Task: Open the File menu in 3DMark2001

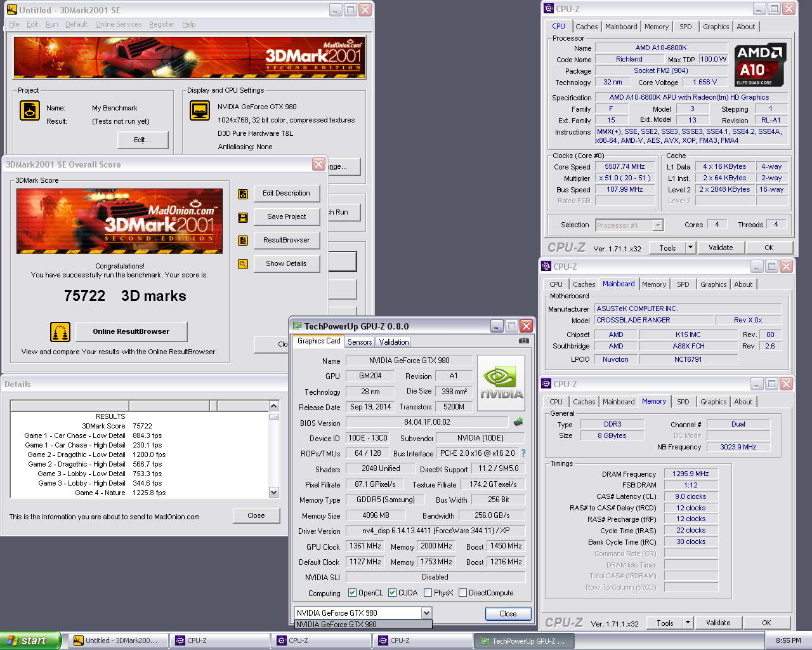Action: pyautogui.click(x=14, y=24)
